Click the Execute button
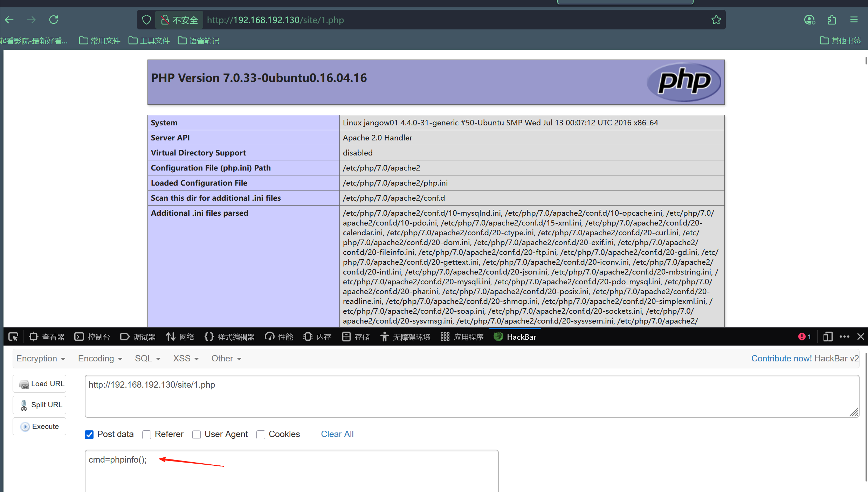Screen dimensions: 868x492 [39, 427]
